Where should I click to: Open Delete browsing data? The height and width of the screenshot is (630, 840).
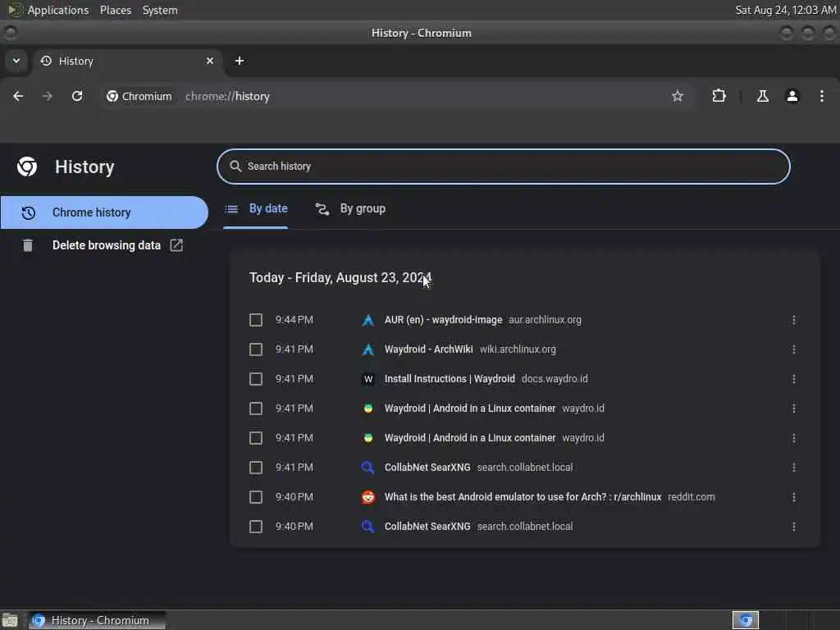pos(107,244)
